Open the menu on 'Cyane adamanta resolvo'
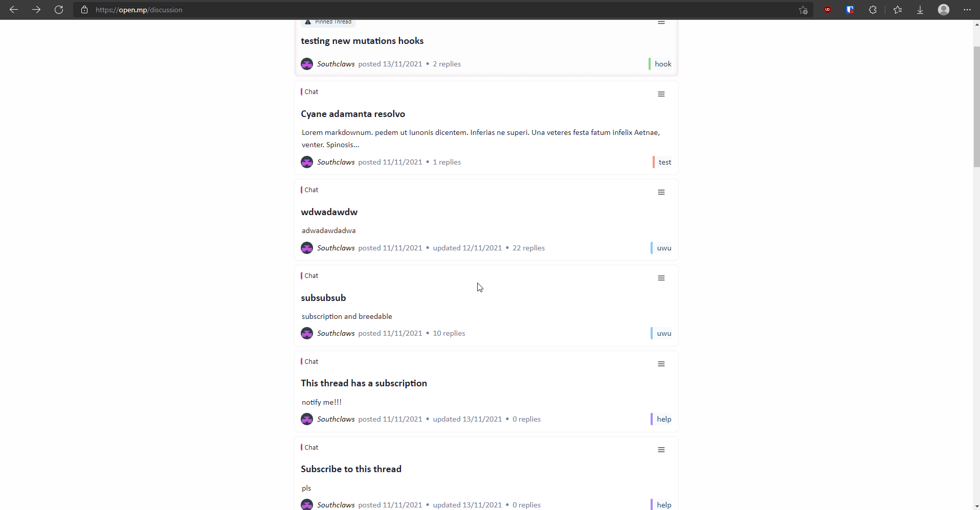 [661, 94]
